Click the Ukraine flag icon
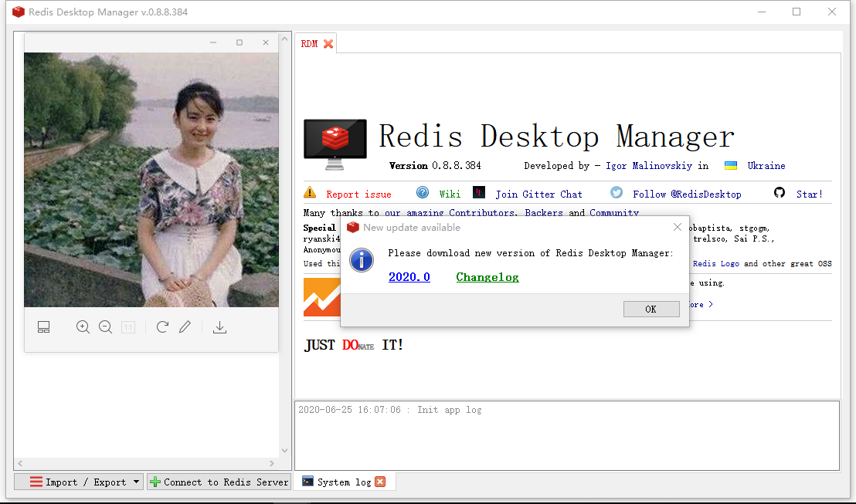 tap(730, 165)
